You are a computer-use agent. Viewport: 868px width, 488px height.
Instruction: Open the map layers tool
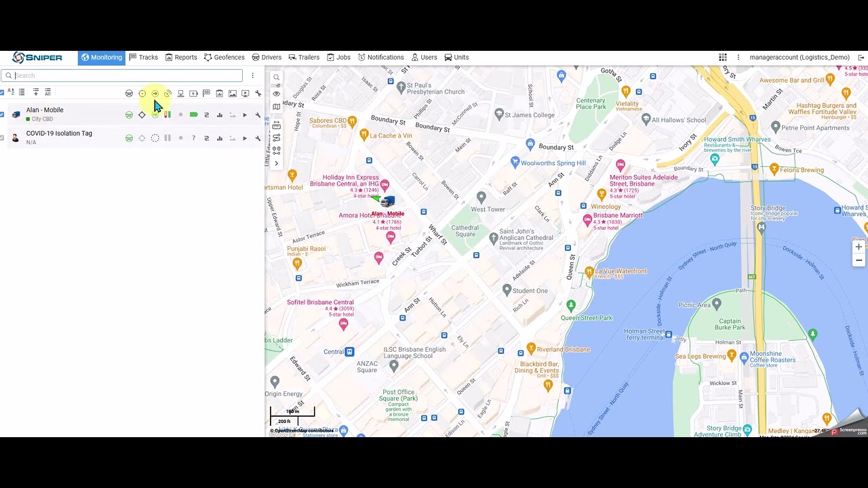276,107
